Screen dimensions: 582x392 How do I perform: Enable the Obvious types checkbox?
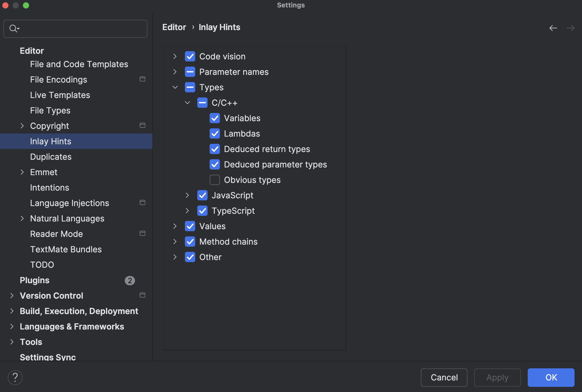215,180
